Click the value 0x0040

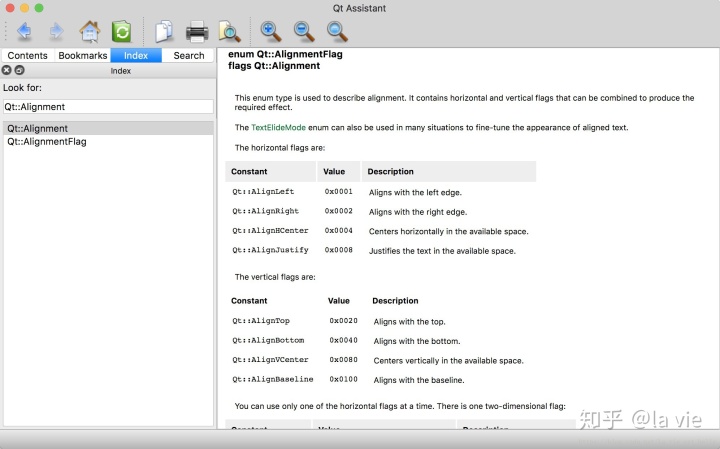[343, 340]
